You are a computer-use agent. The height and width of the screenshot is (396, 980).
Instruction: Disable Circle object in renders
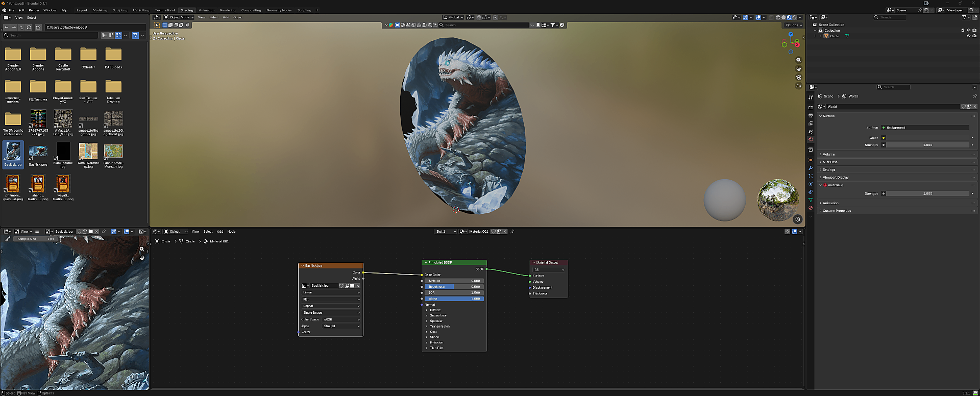974,36
